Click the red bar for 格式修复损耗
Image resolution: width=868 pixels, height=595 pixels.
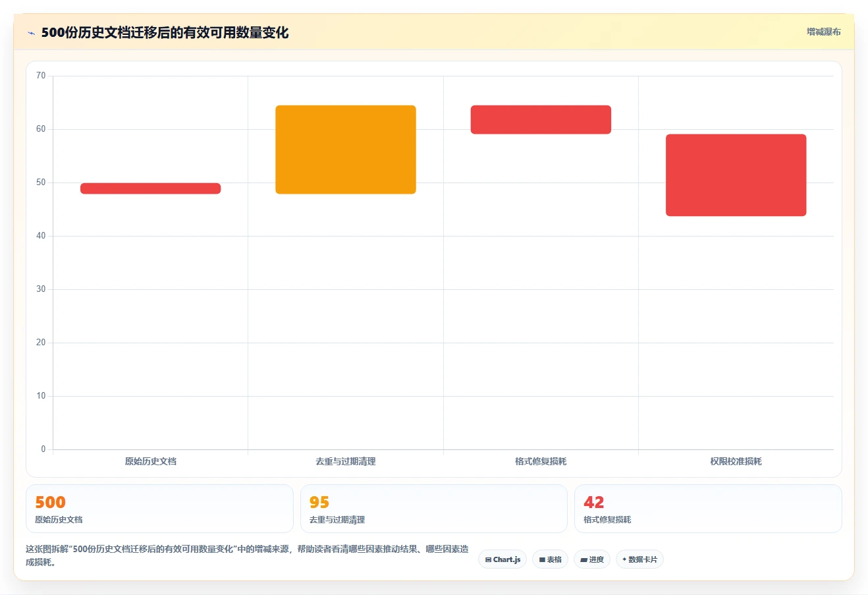(541, 120)
